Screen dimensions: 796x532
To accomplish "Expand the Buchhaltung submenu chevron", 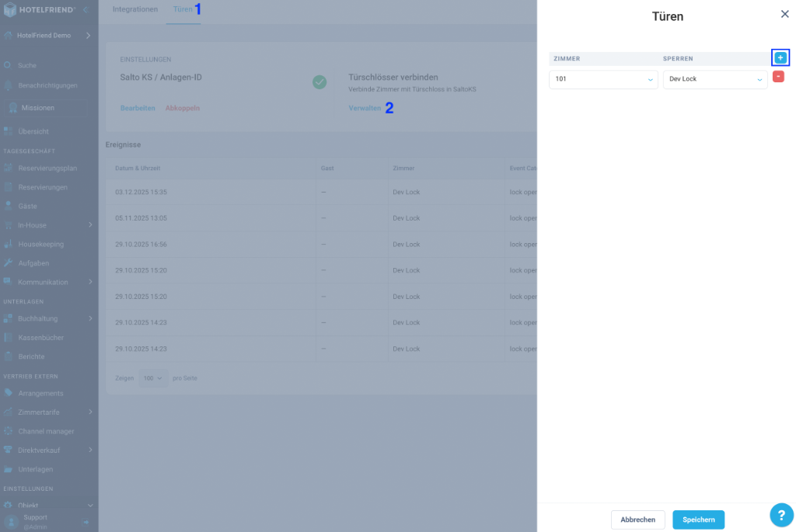I will click(x=90, y=318).
